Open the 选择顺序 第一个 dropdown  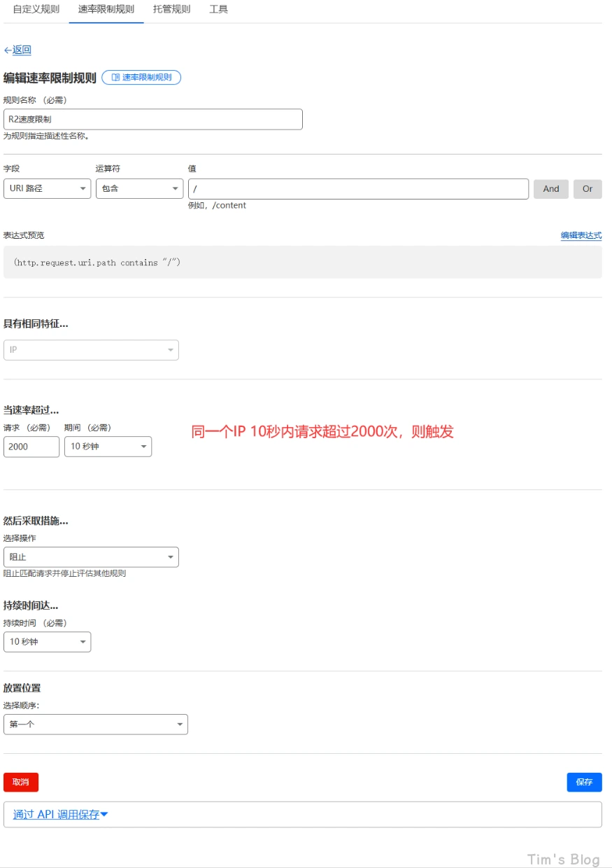(95, 724)
